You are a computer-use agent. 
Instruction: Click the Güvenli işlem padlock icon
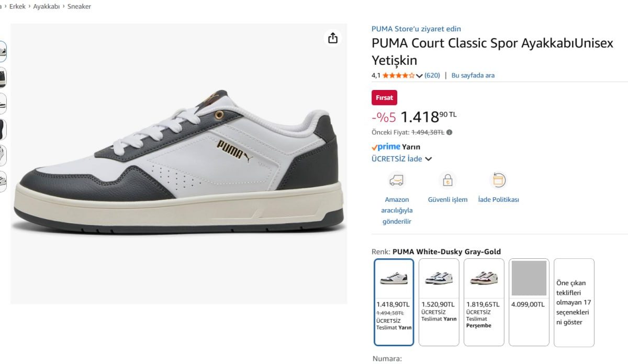[x=447, y=180]
